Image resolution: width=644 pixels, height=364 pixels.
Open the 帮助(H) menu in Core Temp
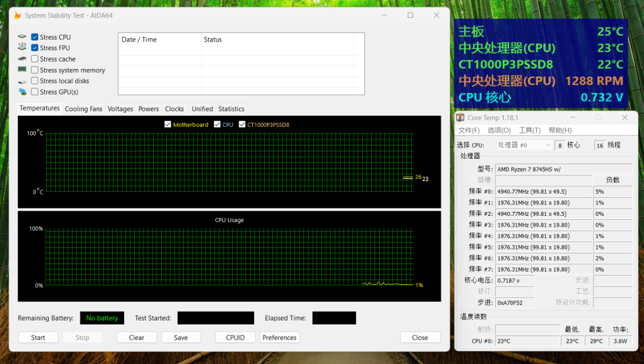coord(560,130)
